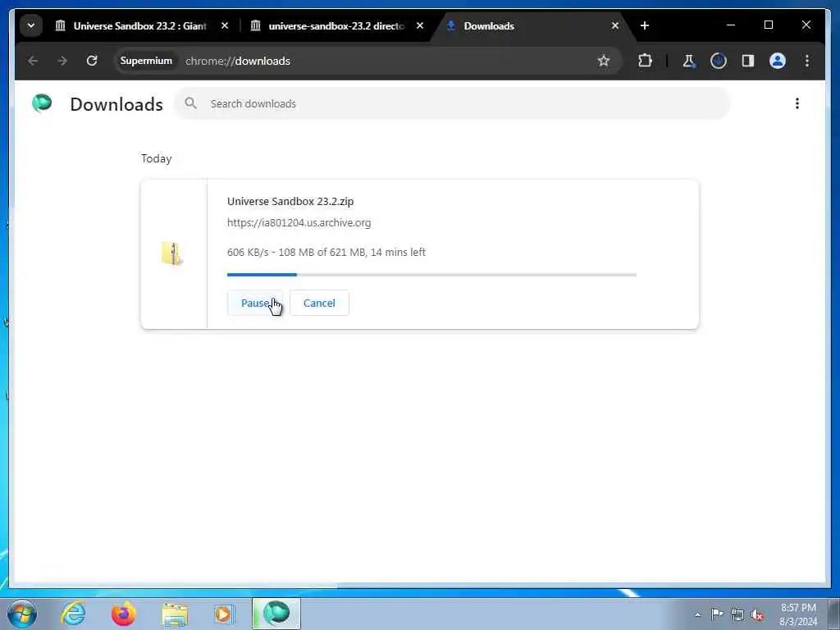This screenshot has width=840, height=630.
Task: Reload the downloads page
Action: pos(92,61)
